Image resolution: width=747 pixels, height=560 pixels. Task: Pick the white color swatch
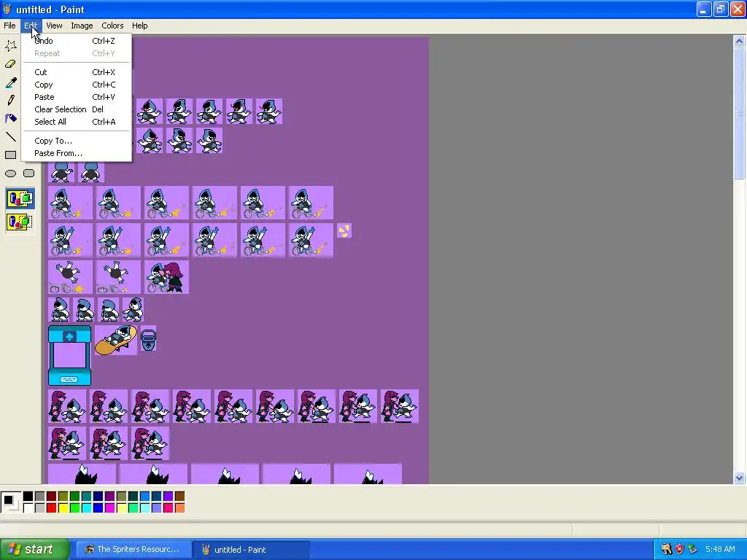click(28, 508)
